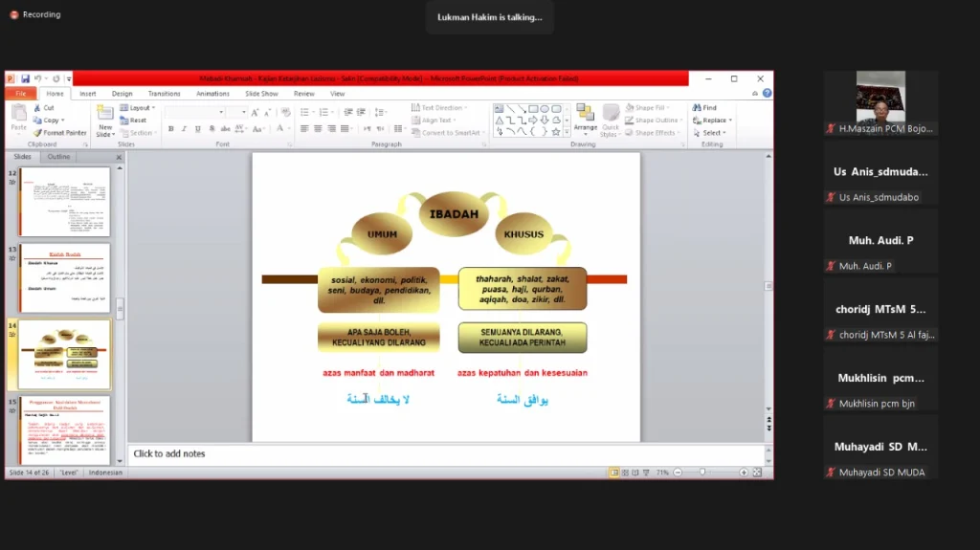Switch to the Outline pane tab
The width and height of the screenshot is (980, 550).
(59, 157)
